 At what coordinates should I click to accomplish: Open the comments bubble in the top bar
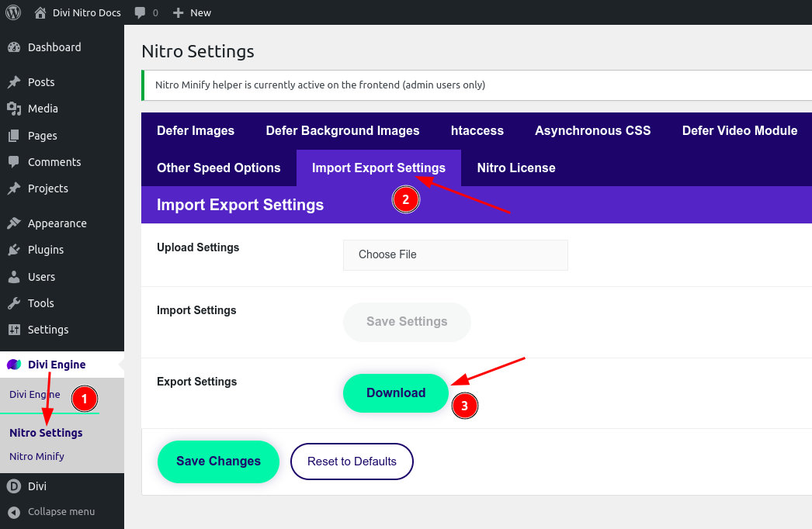pyautogui.click(x=141, y=12)
